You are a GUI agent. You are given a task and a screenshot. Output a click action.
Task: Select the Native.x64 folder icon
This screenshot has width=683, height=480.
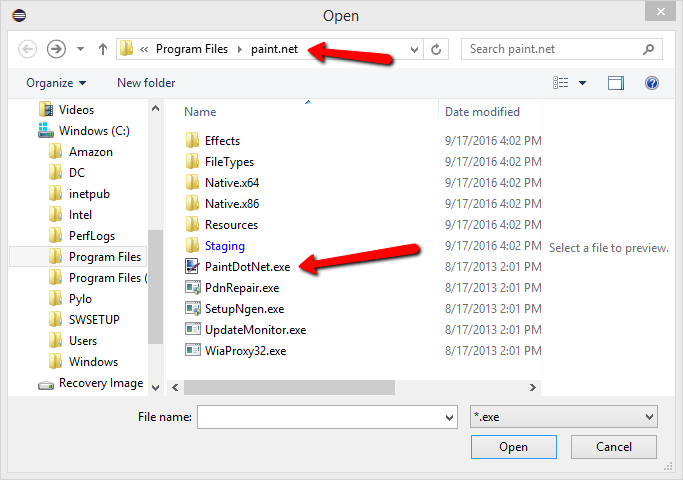tap(192, 183)
